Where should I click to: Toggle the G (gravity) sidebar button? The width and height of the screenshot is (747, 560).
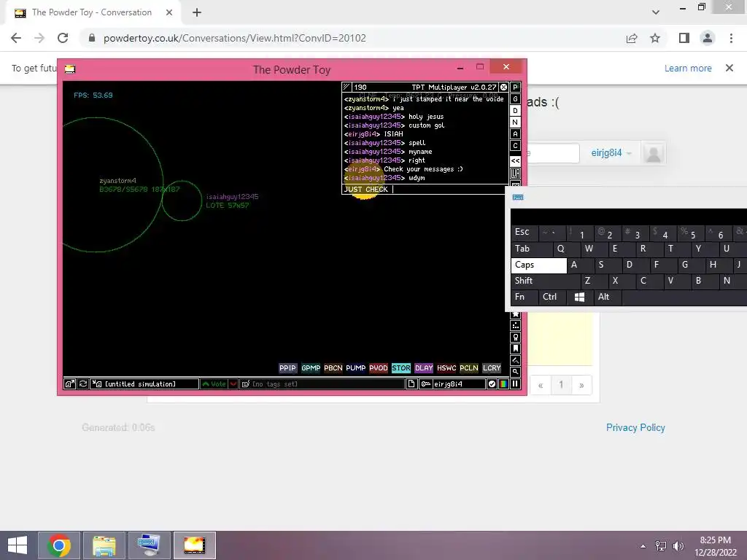point(515,99)
